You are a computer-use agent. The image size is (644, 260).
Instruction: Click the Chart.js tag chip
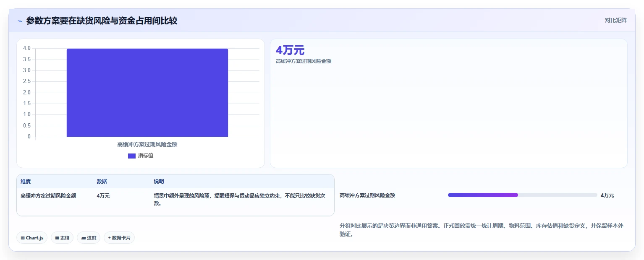[x=32, y=238]
